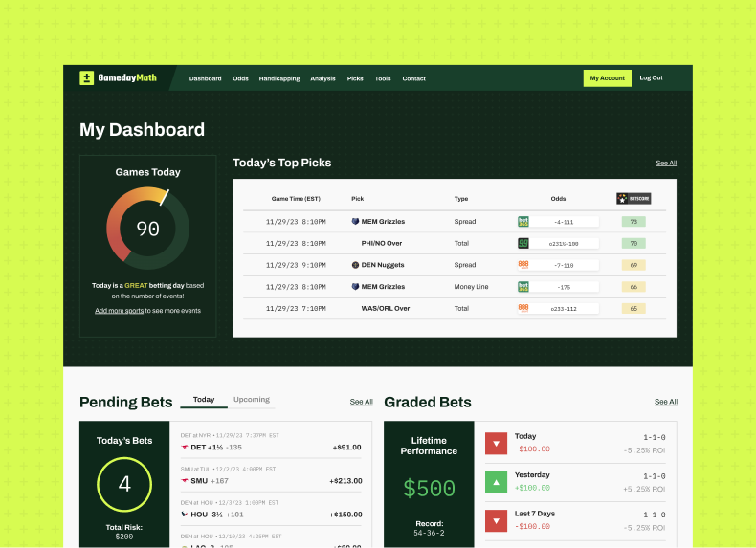The image size is (756, 548).
Task: Click the yellow betscore badge 65
Action: [634, 309]
